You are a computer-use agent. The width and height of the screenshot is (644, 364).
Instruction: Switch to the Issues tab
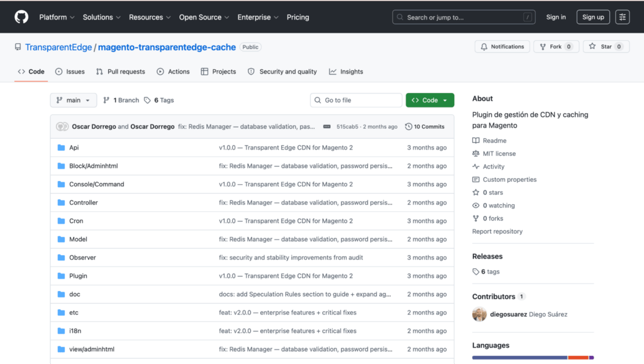pyautogui.click(x=70, y=72)
